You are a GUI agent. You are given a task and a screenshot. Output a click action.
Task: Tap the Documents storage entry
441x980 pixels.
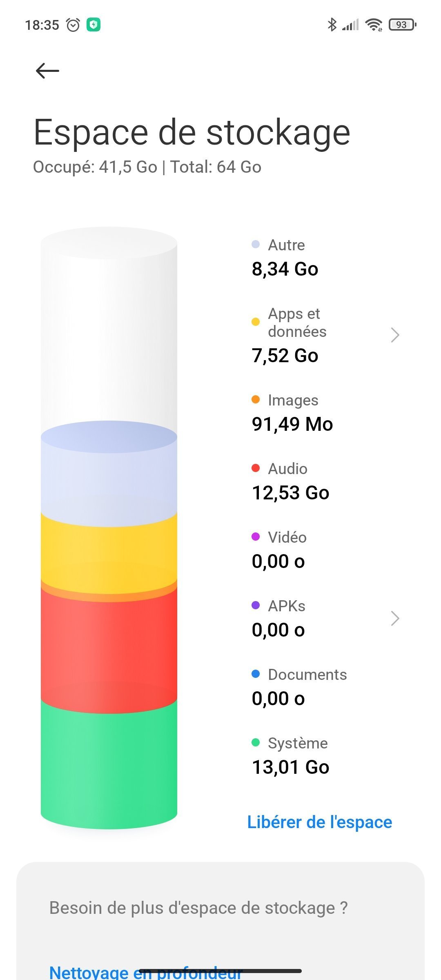point(299,688)
